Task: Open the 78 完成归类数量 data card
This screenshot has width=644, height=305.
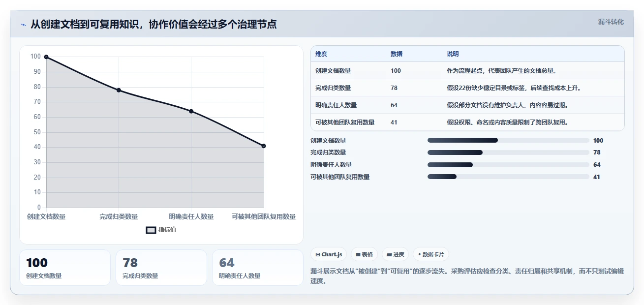Action: click(161, 268)
